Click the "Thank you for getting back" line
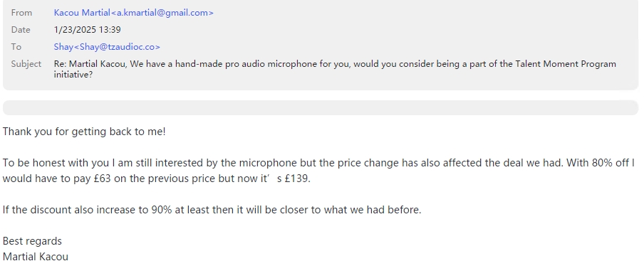Image resolution: width=644 pixels, height=266 pixels. click(84, 132)
